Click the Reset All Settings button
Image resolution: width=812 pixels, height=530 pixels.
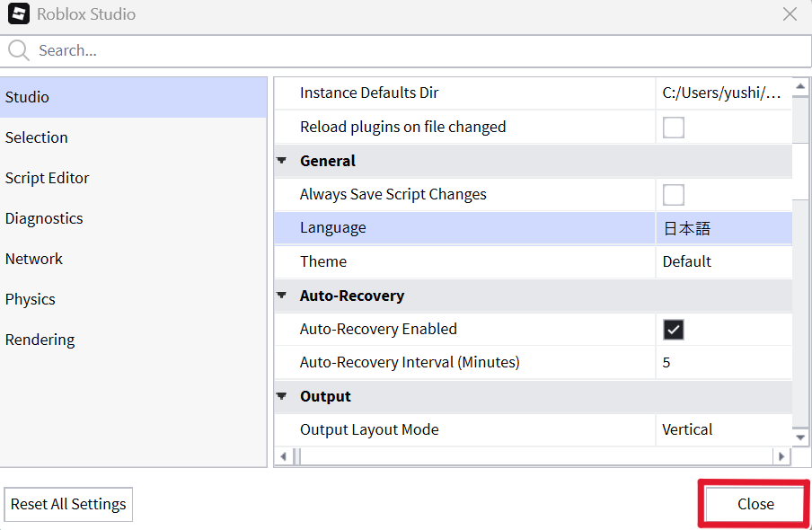coord(68,504)
